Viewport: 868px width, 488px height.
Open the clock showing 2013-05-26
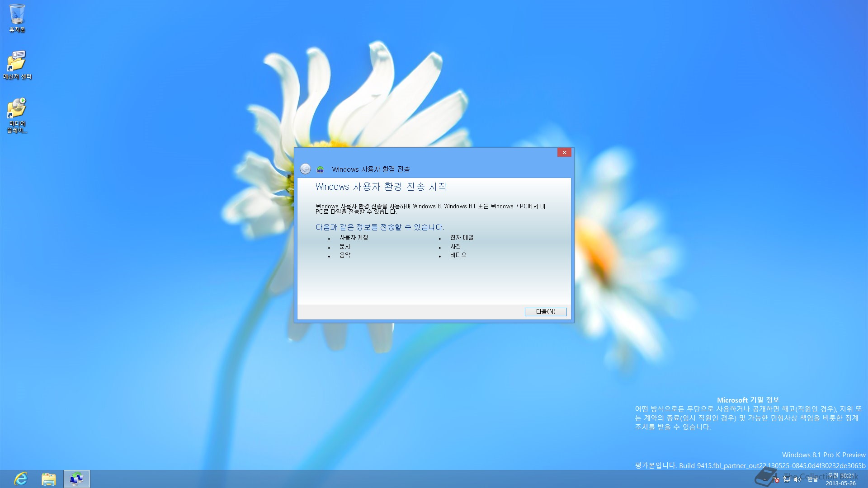tap(841, 479)
